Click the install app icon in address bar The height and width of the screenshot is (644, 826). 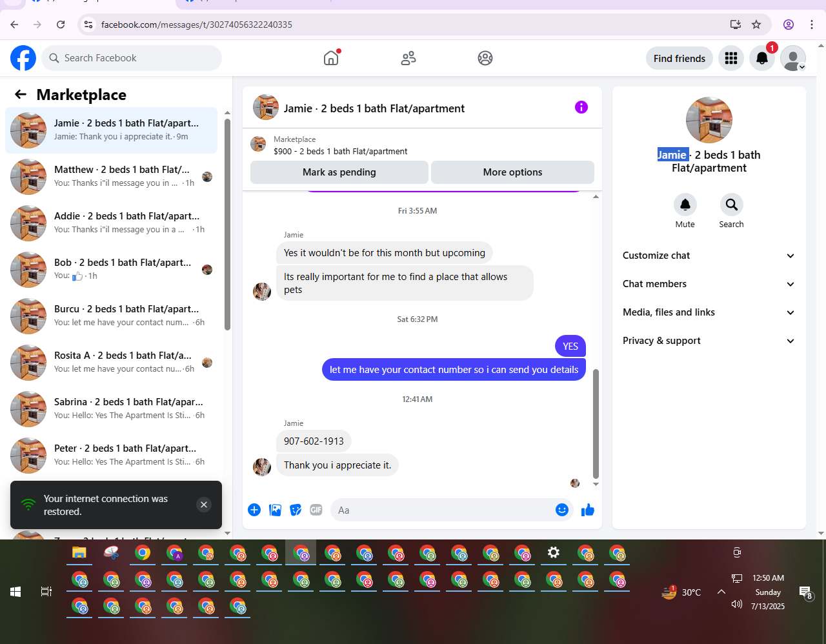(x=735, y=25)
